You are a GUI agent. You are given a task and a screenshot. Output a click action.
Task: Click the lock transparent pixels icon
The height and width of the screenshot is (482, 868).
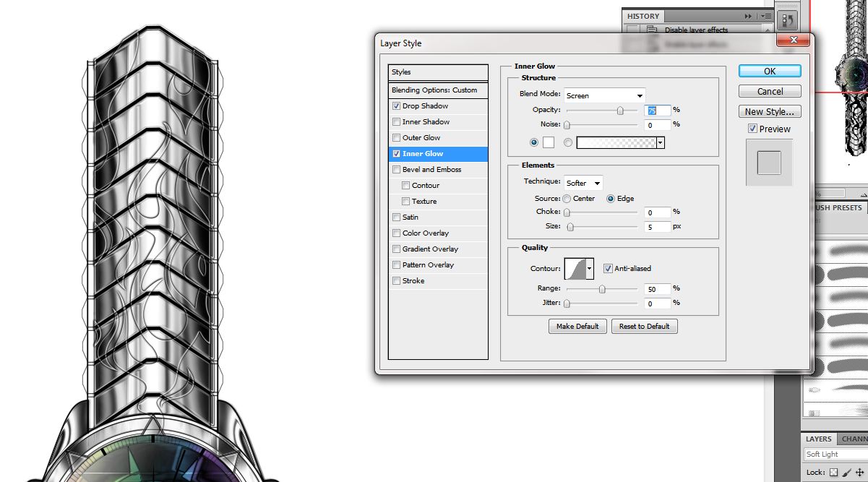833,472
